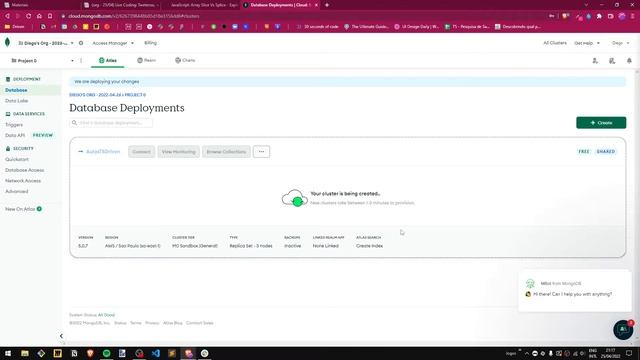Image resolution: width=640 pixels, height=360 pixels.
Task: Click the None Linked realm app value
Action: pos(326,246)
